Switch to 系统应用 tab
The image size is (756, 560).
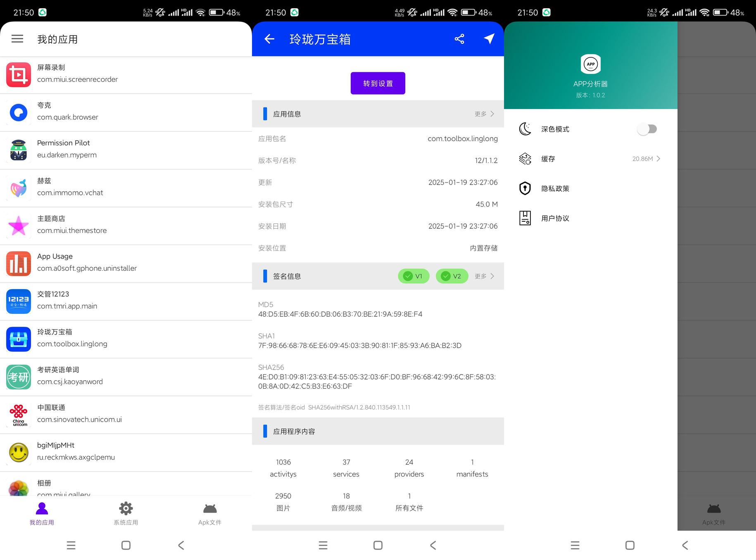(126, 514)
